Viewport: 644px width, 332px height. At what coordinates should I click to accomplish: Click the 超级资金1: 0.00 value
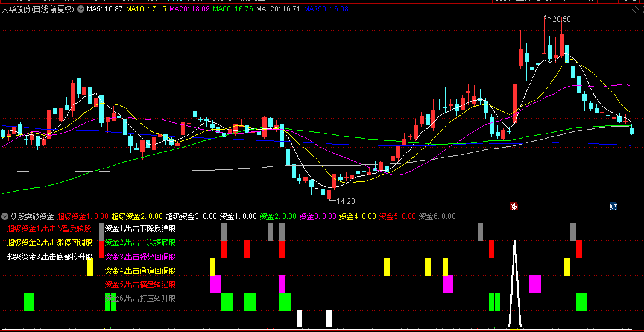pos(83,216)
